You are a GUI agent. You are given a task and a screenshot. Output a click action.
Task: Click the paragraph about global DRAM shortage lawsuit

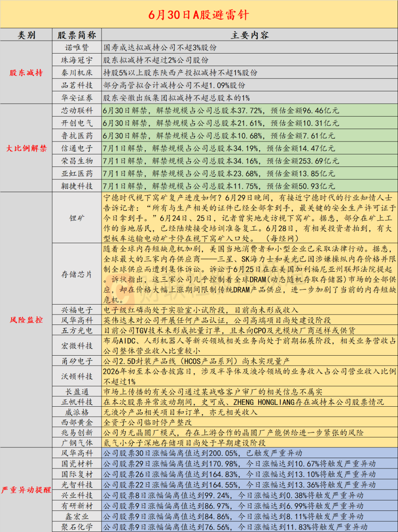pyautogui.click(x=250, y=274)
